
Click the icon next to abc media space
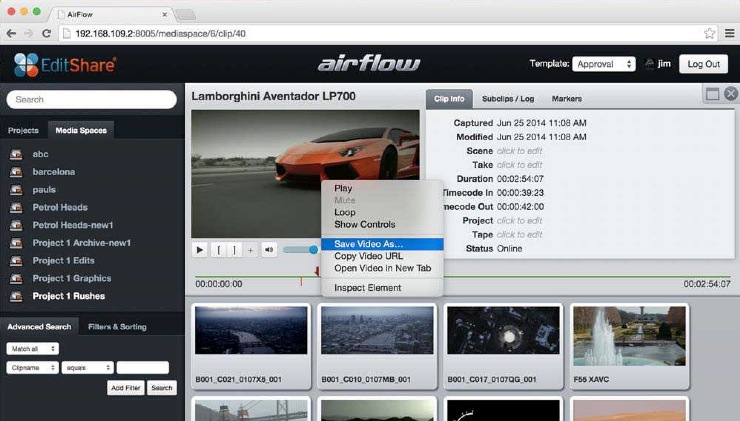tap(16, 154)
